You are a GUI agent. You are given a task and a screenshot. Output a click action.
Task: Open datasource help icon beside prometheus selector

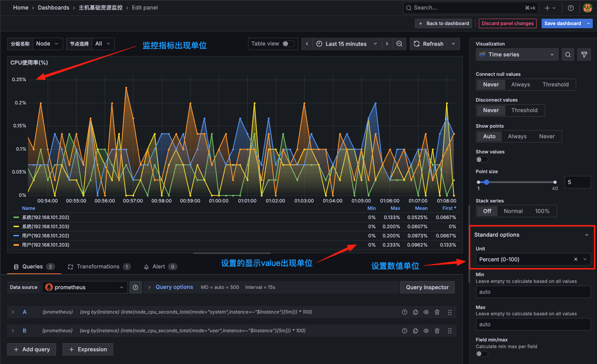(x=135, y=287)
